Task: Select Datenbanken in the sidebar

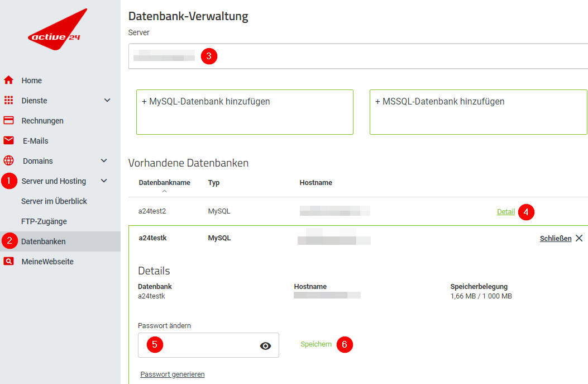Action: [x=44, y=241]
